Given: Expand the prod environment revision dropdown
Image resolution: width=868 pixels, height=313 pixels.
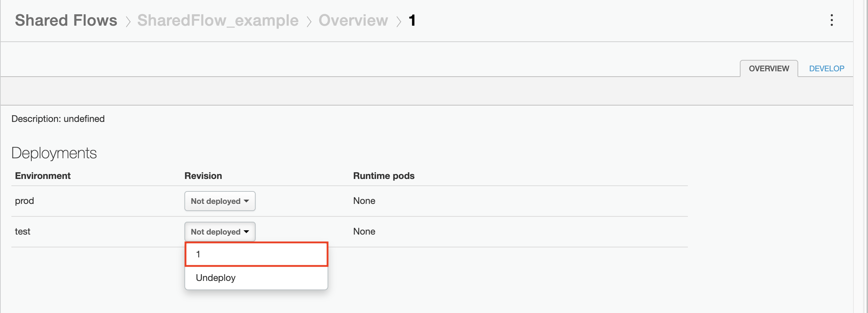Looking at the screenshot, I should 220,201.
